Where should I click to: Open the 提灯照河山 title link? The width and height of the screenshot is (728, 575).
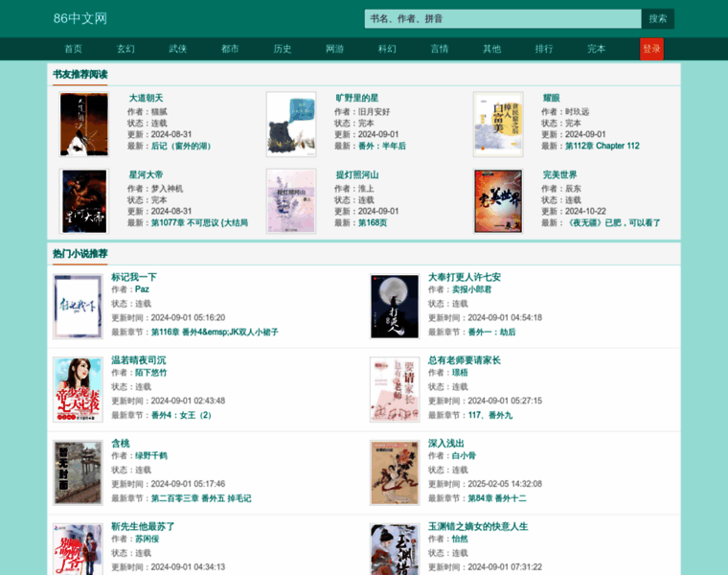(x=357, y=175)
